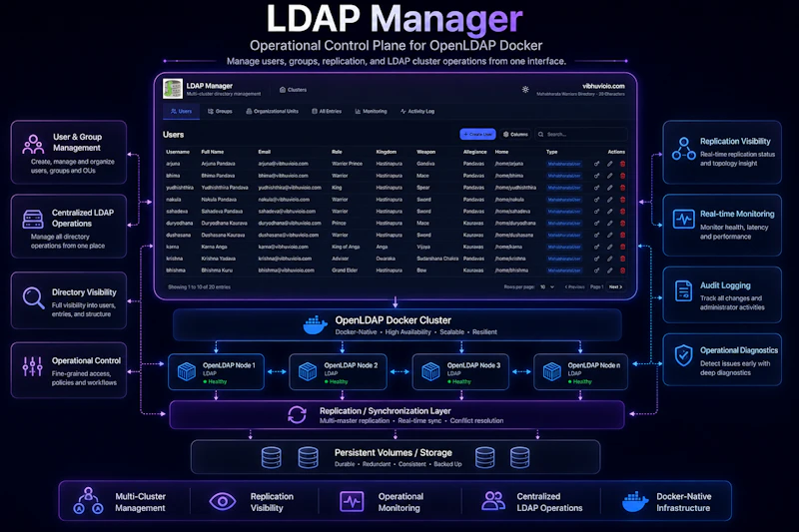Click the Docker-Native Infrastructure whale icon
799x532 pixels.
tap(635, 501)
